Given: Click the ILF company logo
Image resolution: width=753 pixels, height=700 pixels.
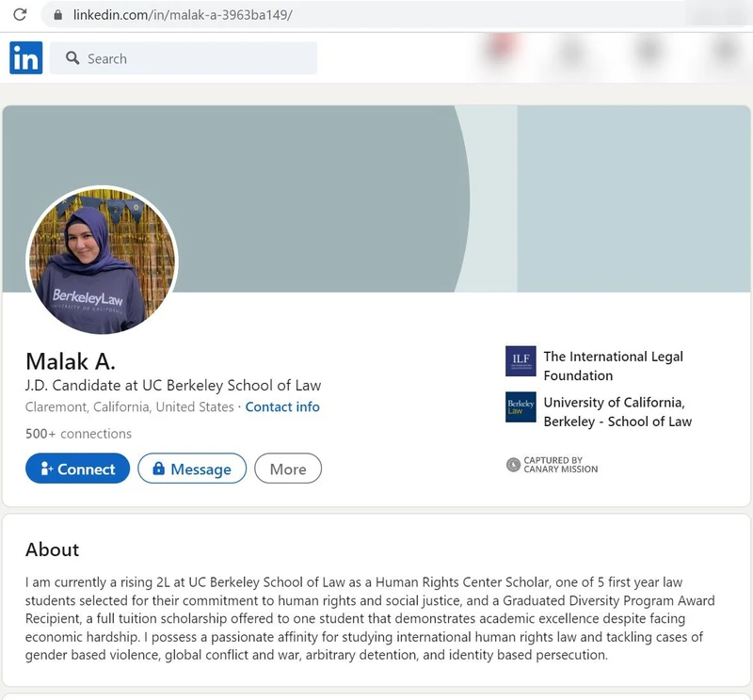Looking at the screenshot, I should 521,361.
